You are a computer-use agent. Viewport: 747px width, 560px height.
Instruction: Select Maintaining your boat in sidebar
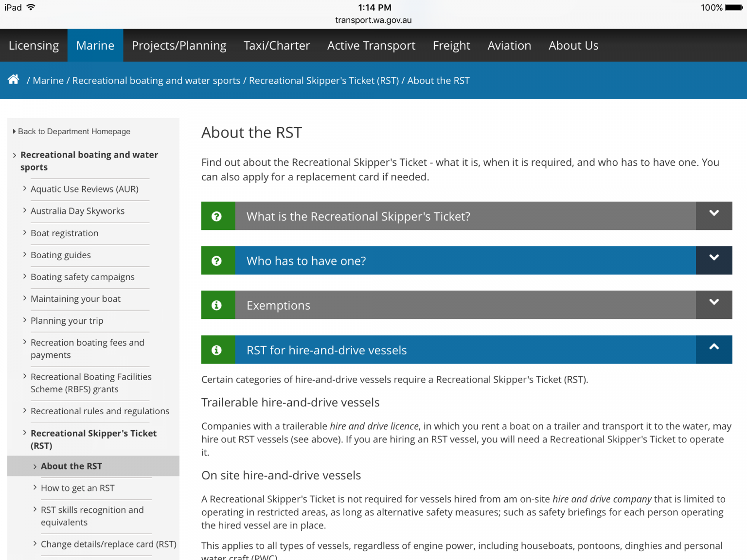pos(75,299)
